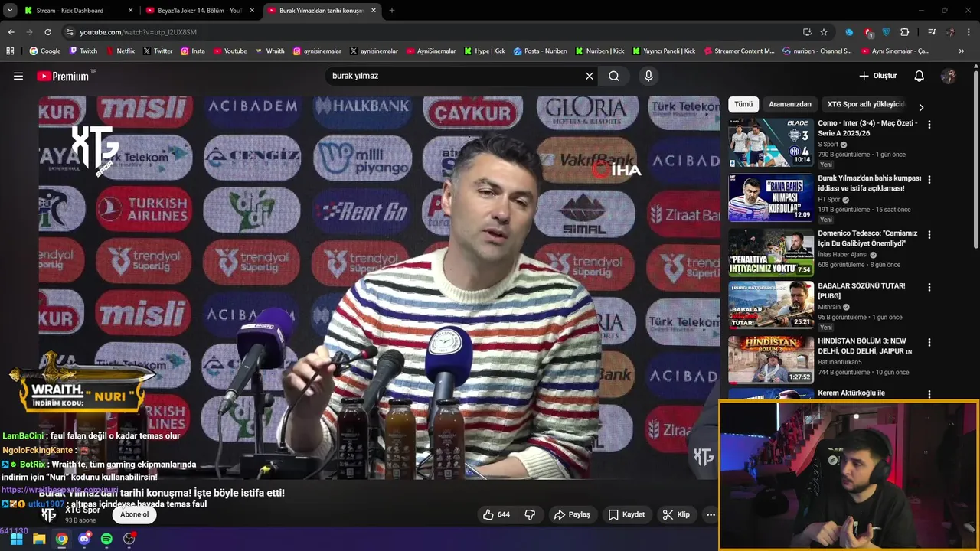Select the XTG Spor adlı yükleyici chip
Image resolution: width=980 pixels, height=551 pixels.
tap(866, 104)
